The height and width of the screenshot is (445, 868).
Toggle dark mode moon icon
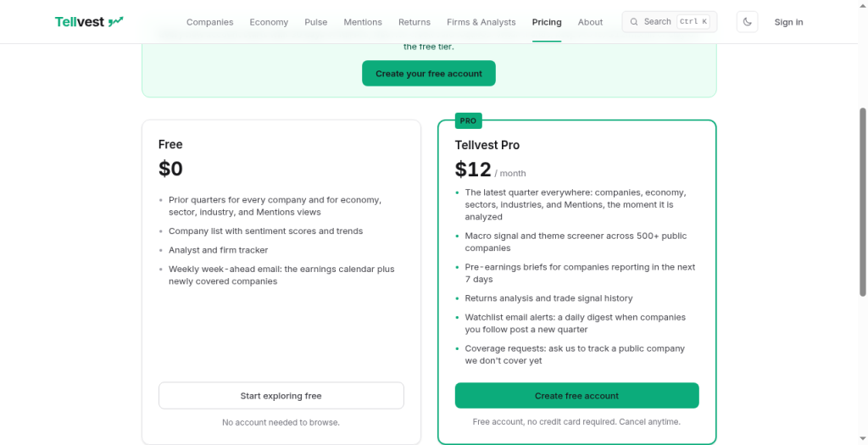(747, 22)
